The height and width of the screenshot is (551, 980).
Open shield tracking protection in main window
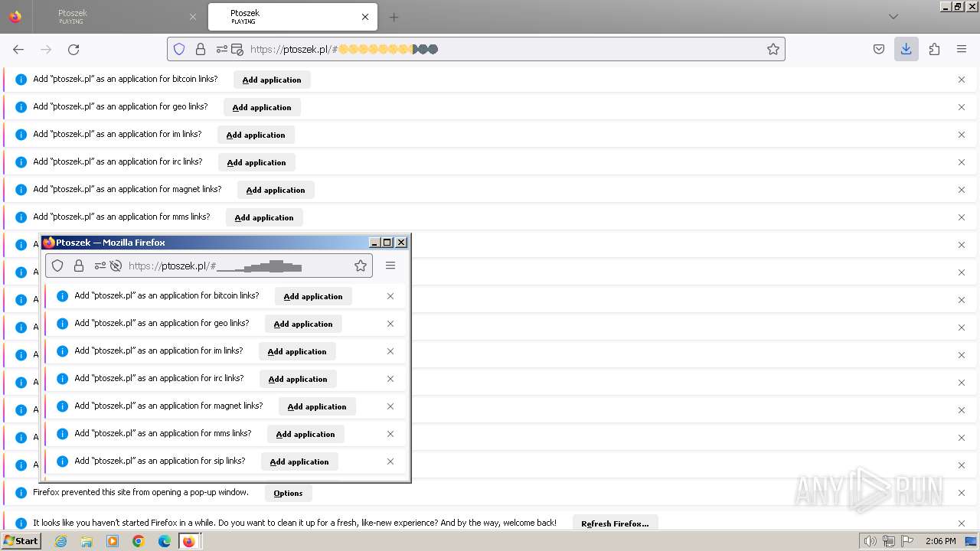[x=179, y=49]
